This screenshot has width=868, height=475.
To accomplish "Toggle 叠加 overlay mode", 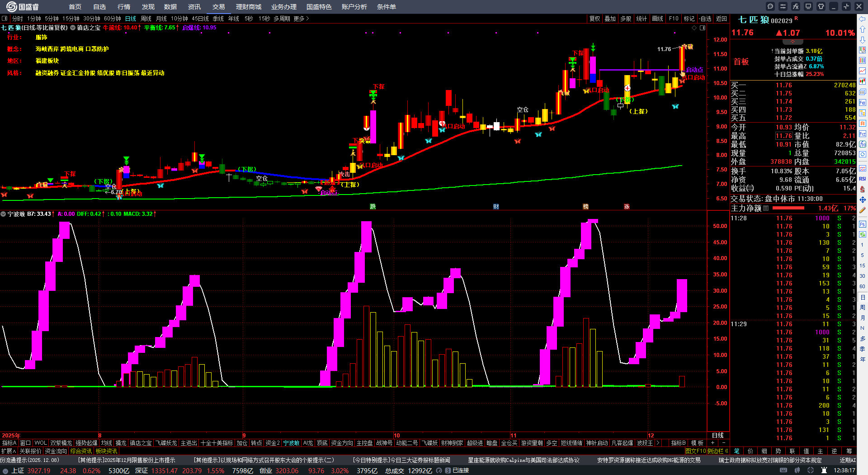I will tap(610, 19).
